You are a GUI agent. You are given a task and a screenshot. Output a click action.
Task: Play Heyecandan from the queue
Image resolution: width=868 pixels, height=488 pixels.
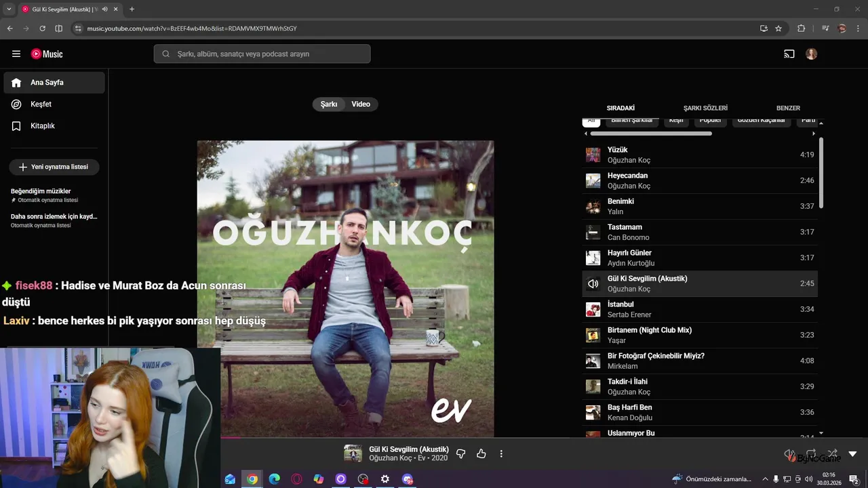coord(700,180)
